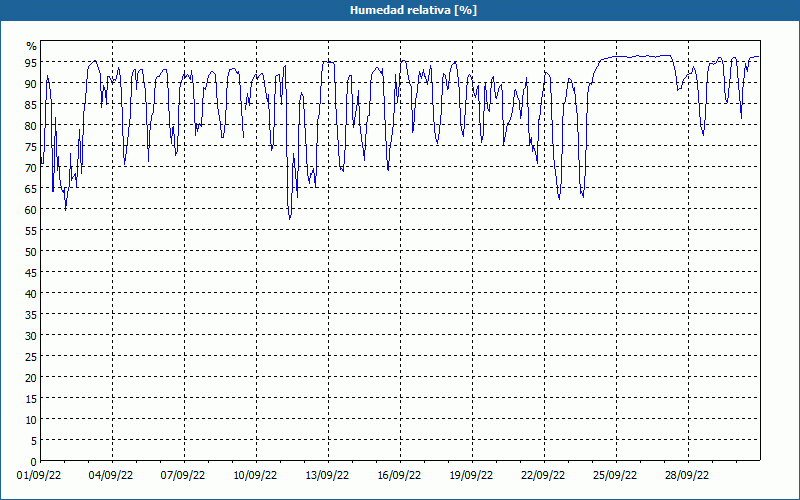Click the 'Humedad relativa [%]' chart title
This screenshot has width=800, height=500.
click(x=413, y=10)
